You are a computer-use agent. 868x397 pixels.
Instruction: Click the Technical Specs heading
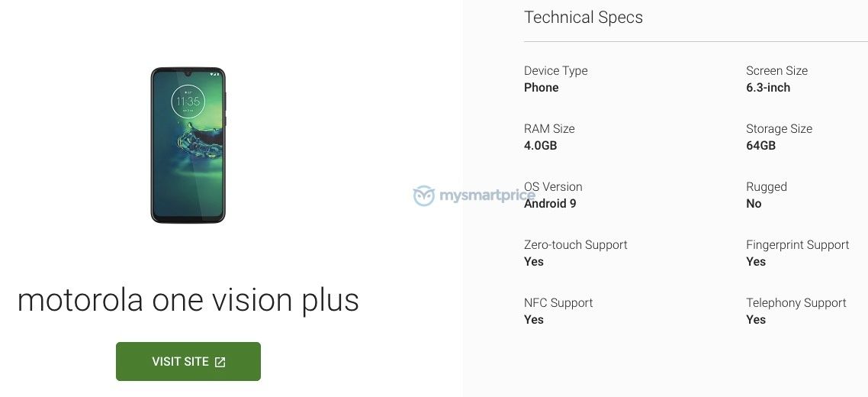pos(583,18)
